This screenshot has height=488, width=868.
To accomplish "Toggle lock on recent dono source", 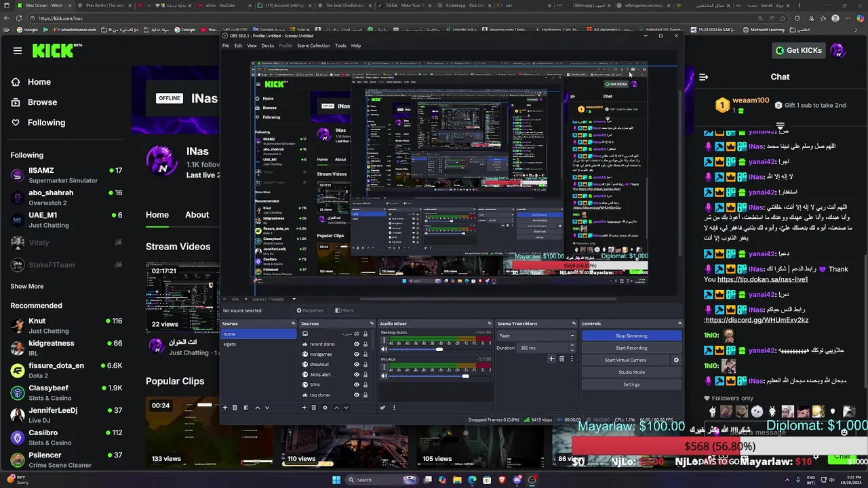I will click(366, 344).
